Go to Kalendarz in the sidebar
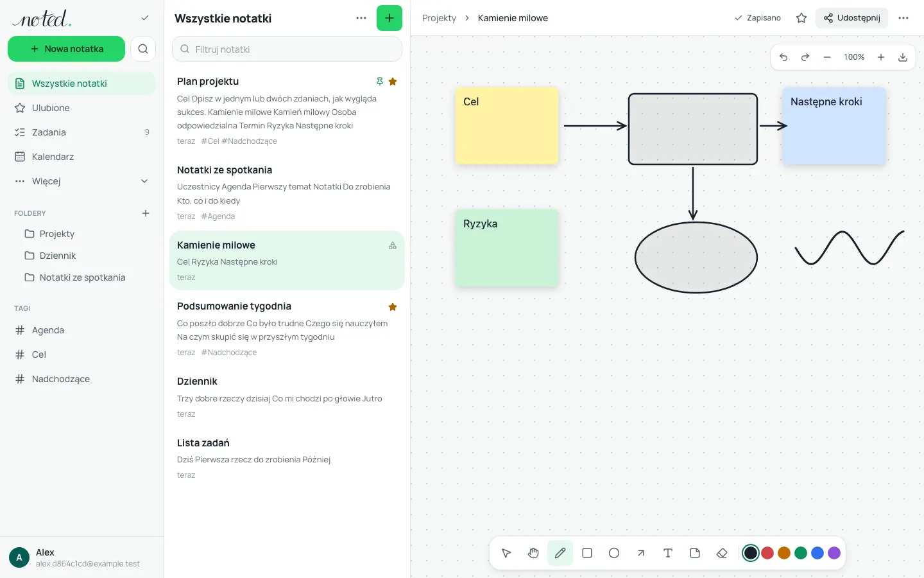This screenshot has width=924, height=578. (82, 157)
